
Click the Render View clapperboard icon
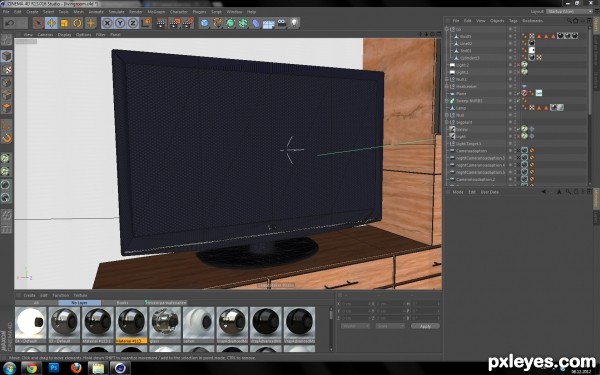pyautogui.click(x=161, y=23)
